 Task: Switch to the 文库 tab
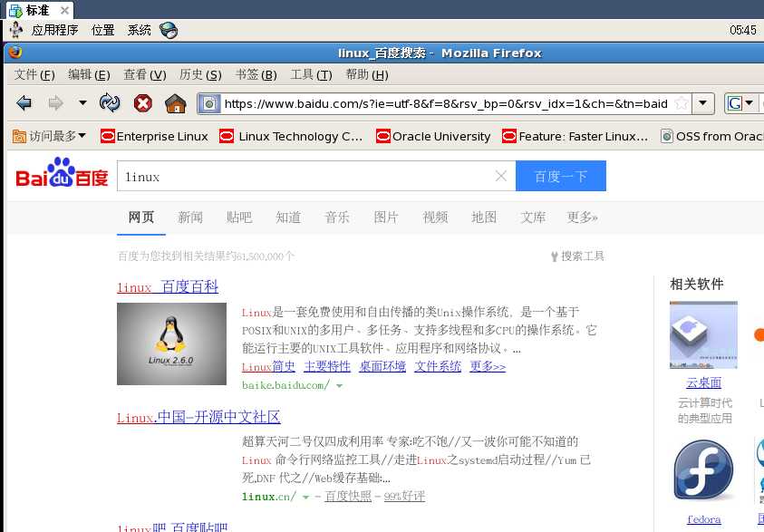click(x=533, y=218)
